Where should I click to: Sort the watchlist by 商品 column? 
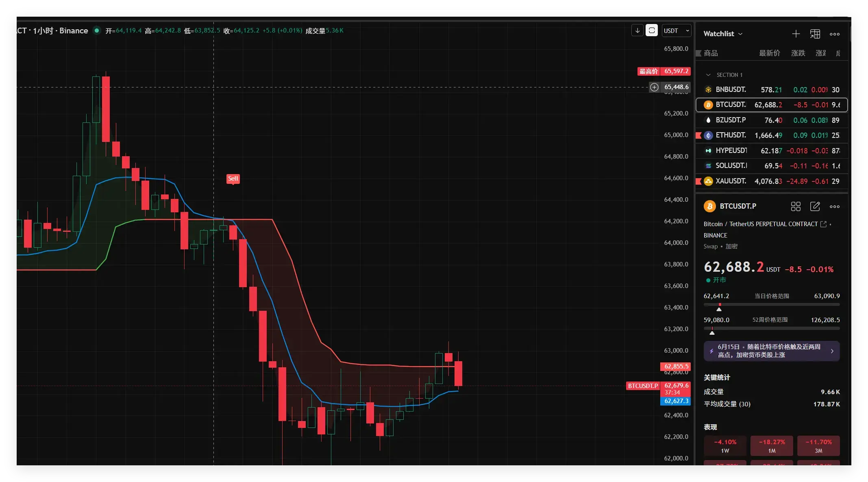(711, 53)
